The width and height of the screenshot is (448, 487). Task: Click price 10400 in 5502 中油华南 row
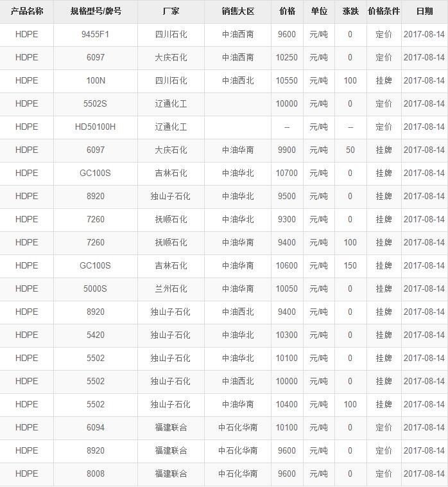click(287, 404)
